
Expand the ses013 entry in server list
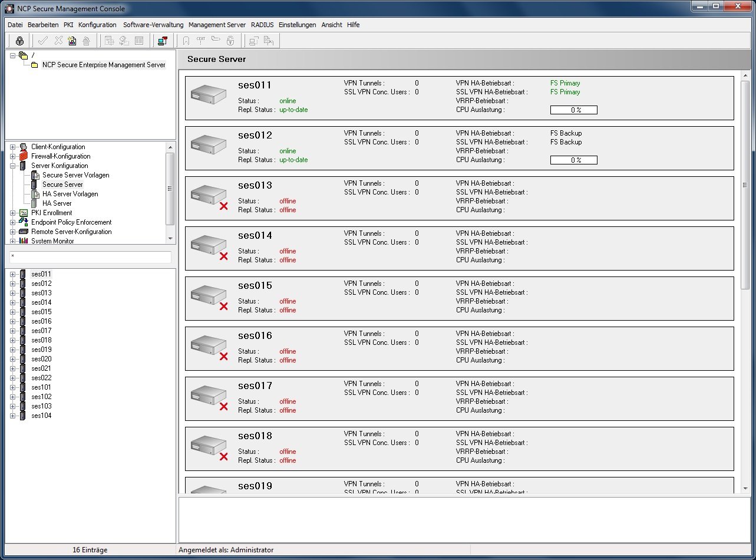(12, 293)
